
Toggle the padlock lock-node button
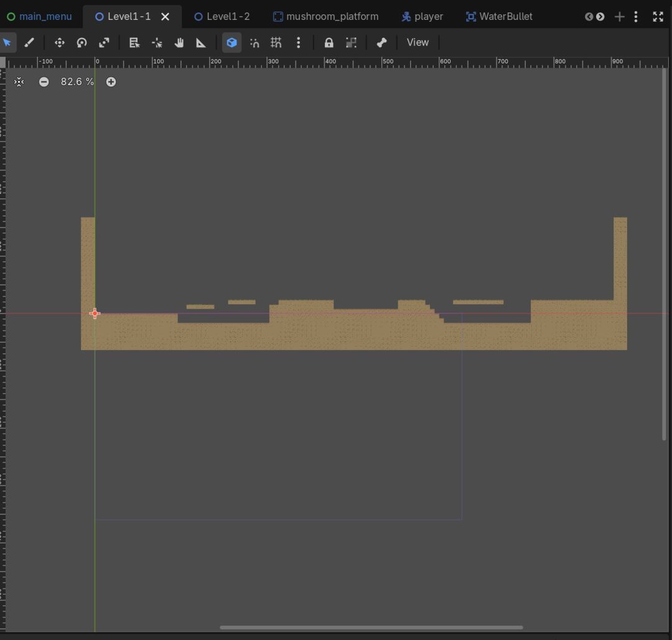pyautogui.click(x=329, y=42)
